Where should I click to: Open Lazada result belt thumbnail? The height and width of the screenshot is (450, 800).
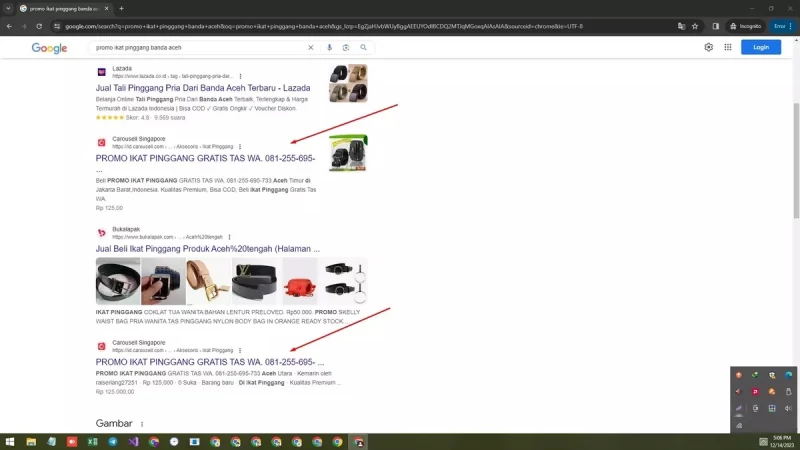click(348, 83)
